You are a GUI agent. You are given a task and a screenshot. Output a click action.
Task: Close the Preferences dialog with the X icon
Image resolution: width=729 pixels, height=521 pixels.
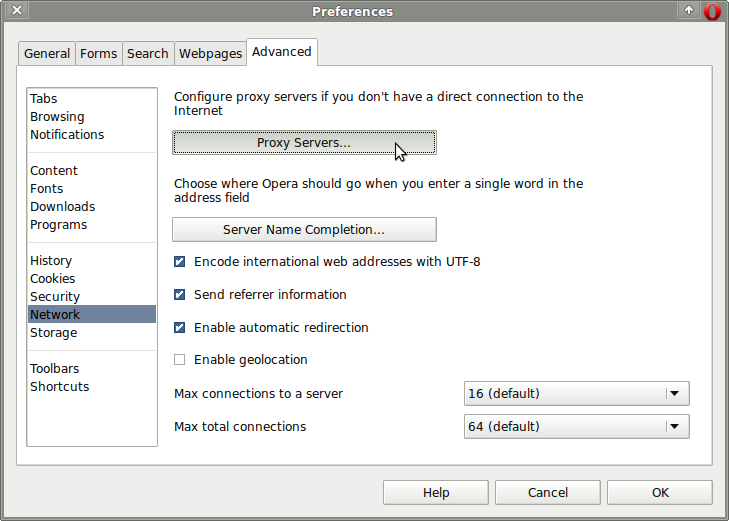pos(17,10)
